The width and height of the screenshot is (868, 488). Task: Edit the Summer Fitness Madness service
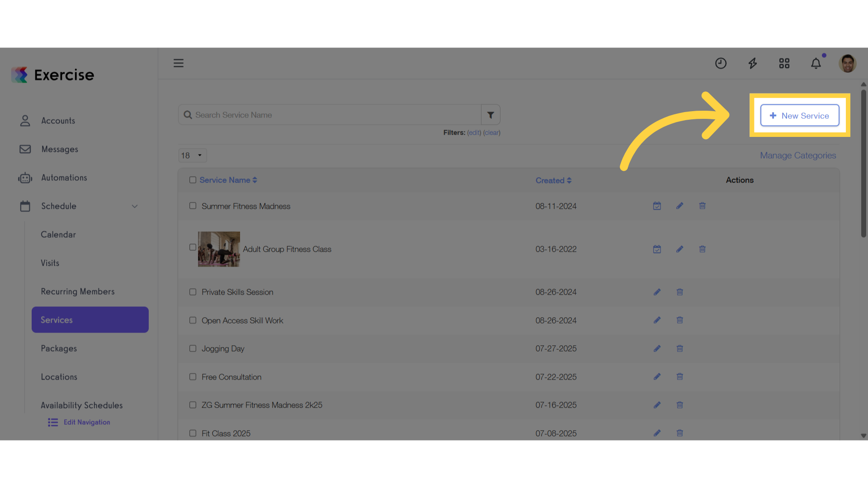point(679,206)
